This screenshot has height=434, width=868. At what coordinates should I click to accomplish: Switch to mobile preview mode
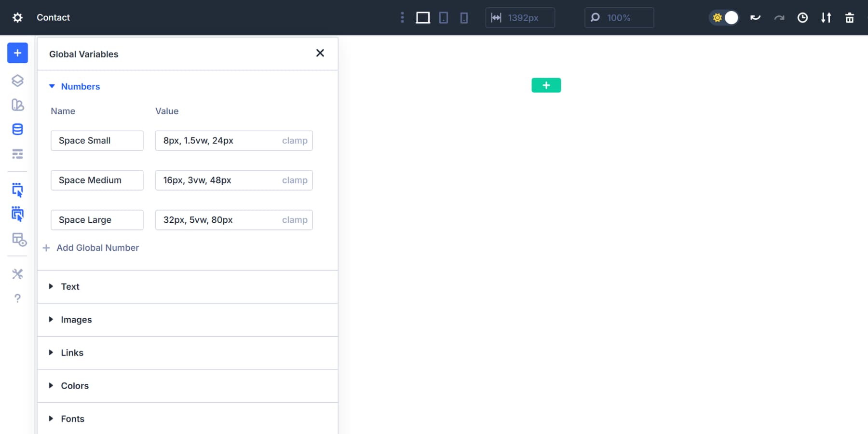click(463, 17)
